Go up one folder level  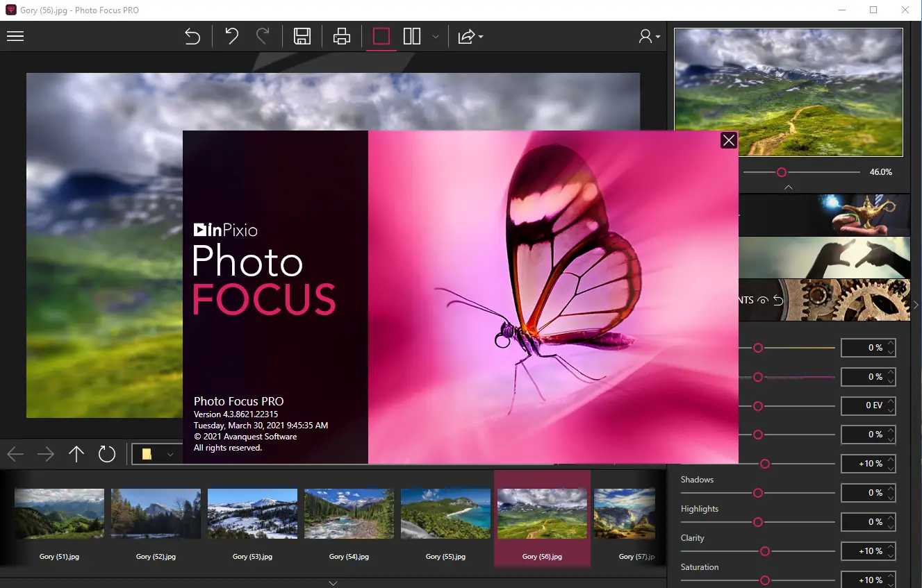[x=76, y=454]
